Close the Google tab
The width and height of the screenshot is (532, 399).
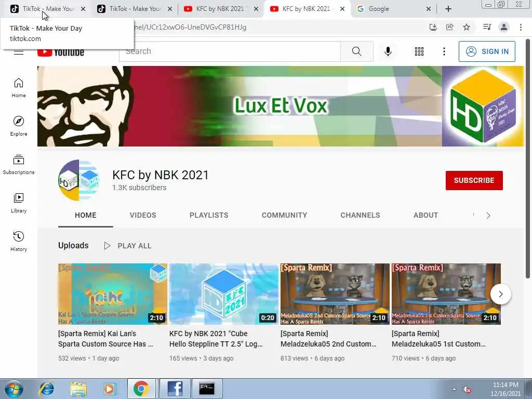coord(429,9)
